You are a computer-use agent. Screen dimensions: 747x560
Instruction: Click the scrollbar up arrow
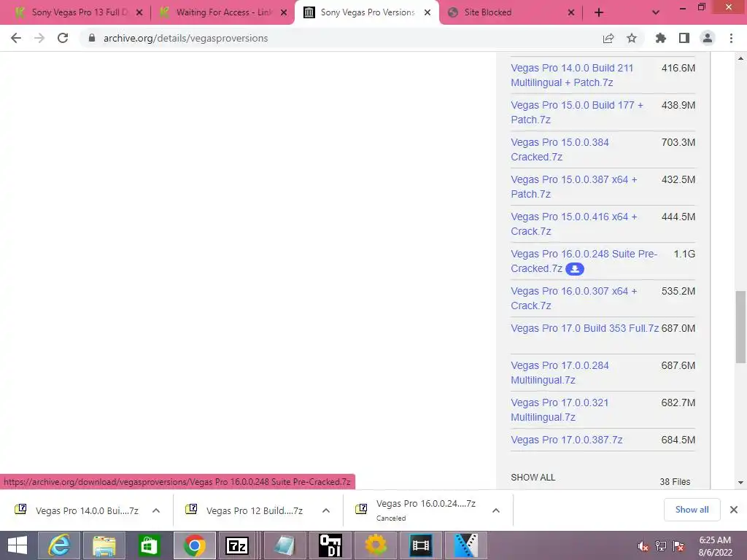pos(740,58)
